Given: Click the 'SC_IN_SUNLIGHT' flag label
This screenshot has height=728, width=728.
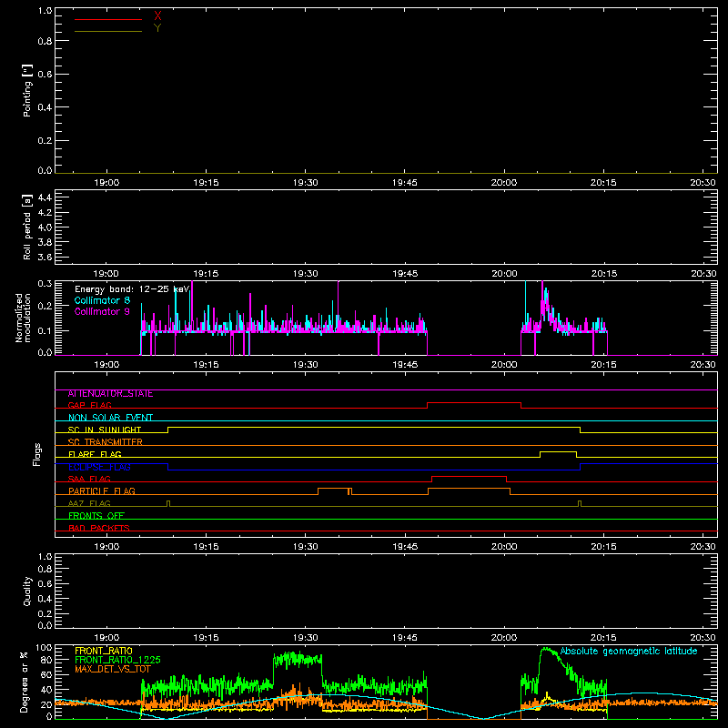Looking at the screenshot, I should coord(105,430).
